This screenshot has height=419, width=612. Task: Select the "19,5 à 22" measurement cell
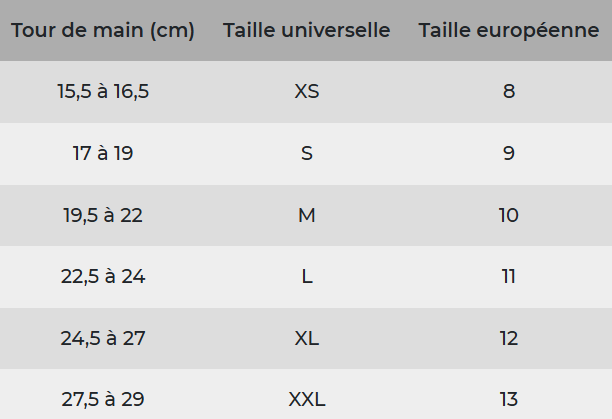pyautogui.click(x=103, y=216)
